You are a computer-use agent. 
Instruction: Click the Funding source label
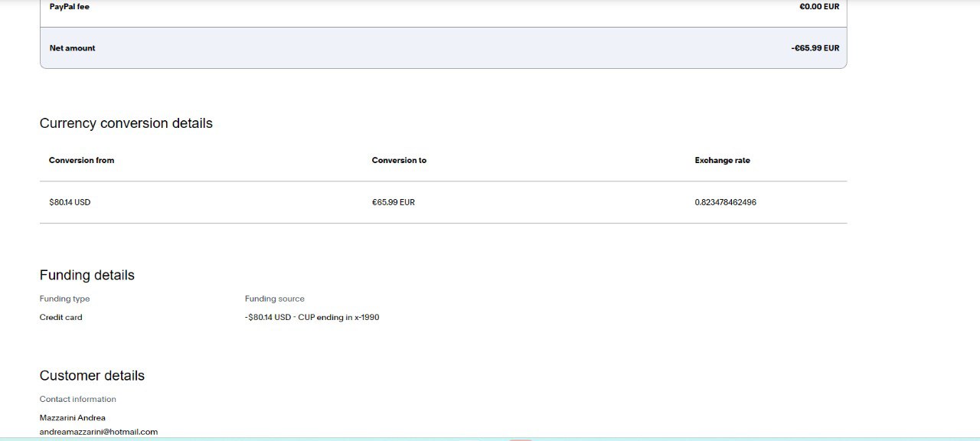pyautogui.click(x=274, y=299)
